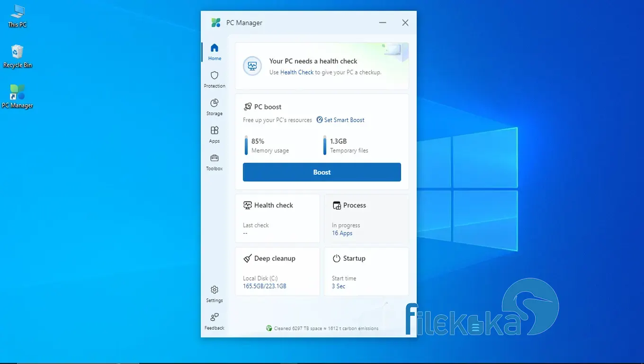
Task: Open the Deep cleanup card
Action: pyautogui.click(x=277, y=272)
